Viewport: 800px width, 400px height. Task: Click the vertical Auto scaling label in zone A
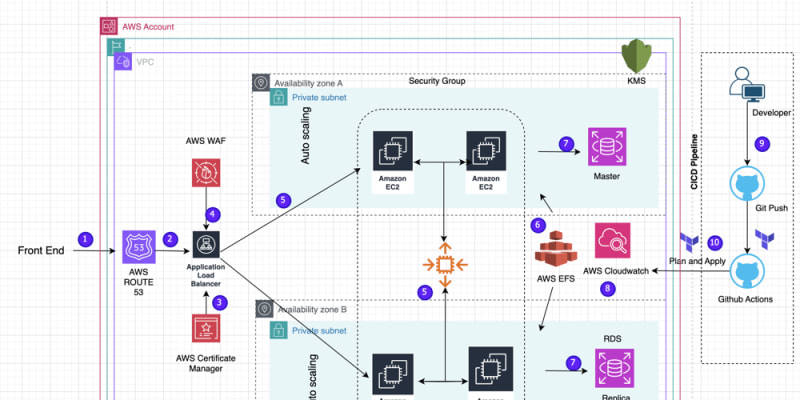point(305,138)
